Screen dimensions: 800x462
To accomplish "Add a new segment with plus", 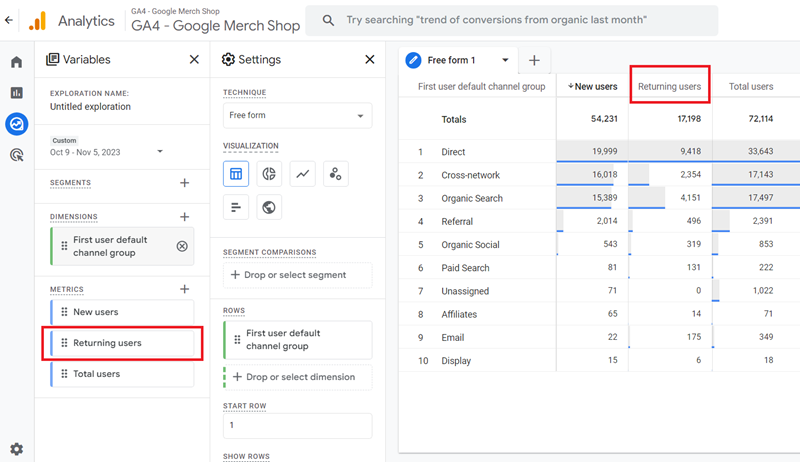I will [185, 183].
